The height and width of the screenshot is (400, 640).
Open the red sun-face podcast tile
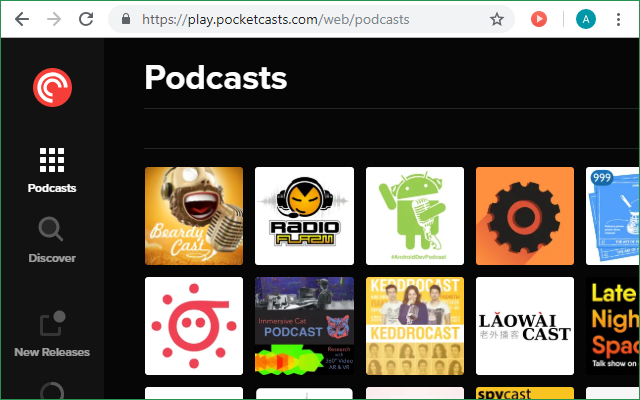tap(194, 326)
